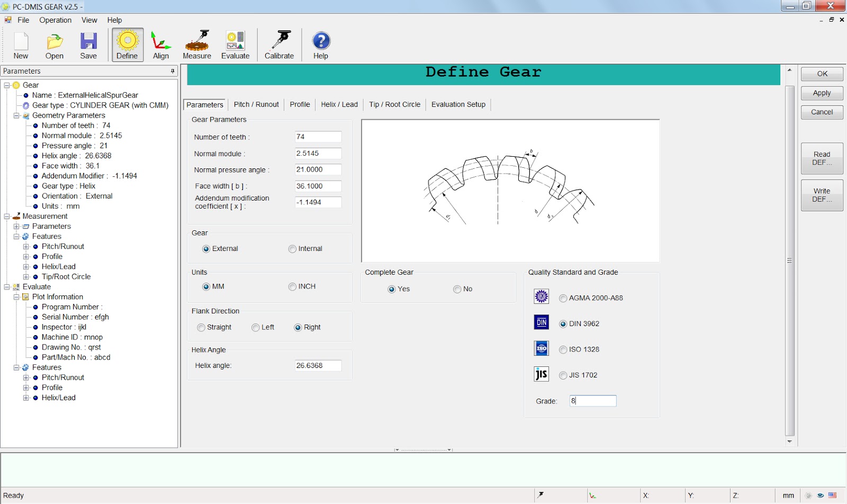Click the alignment axes status bar icon
Image resolution: width=847 pixels, height=504 pixels.
[592, 496]
